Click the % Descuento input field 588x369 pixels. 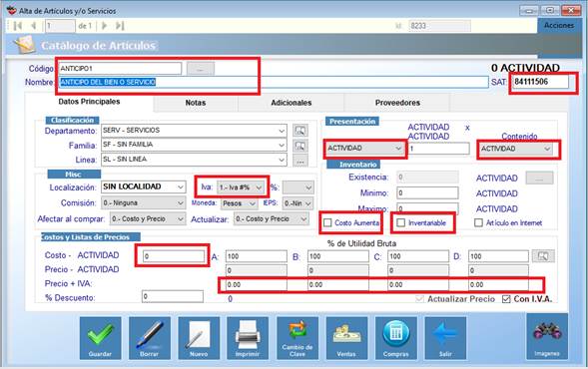point(173,297)
